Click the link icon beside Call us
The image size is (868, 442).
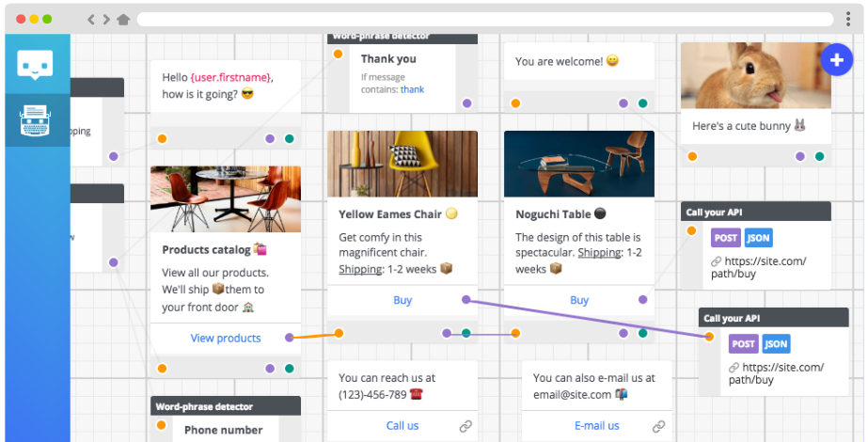(x=466, y=426)
